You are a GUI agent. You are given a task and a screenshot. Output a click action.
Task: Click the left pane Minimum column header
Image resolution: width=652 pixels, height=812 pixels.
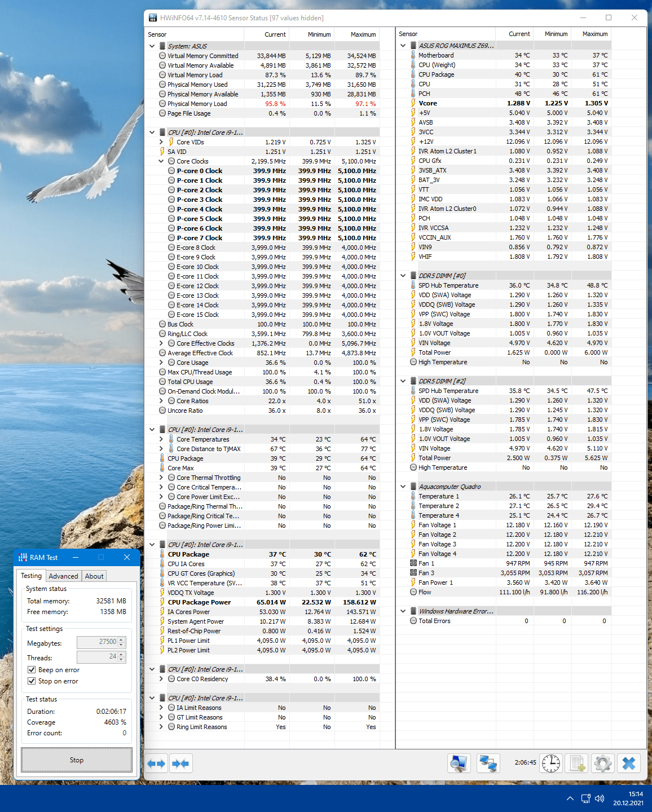312,34
